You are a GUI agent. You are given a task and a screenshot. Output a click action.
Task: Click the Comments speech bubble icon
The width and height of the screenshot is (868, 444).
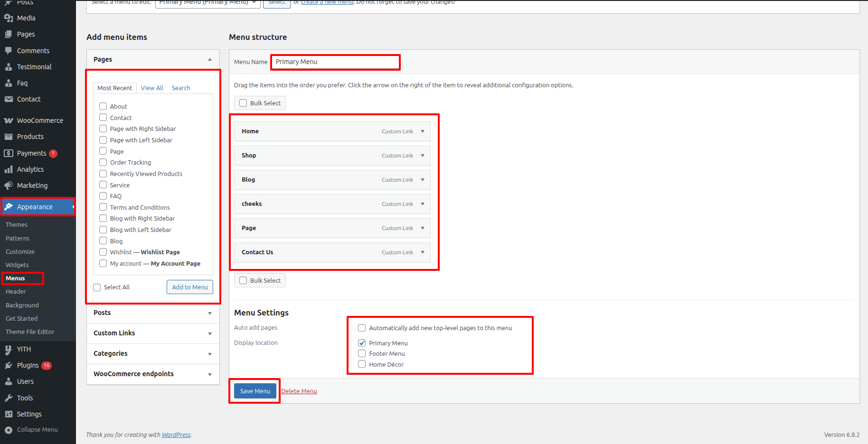(9, 51)
